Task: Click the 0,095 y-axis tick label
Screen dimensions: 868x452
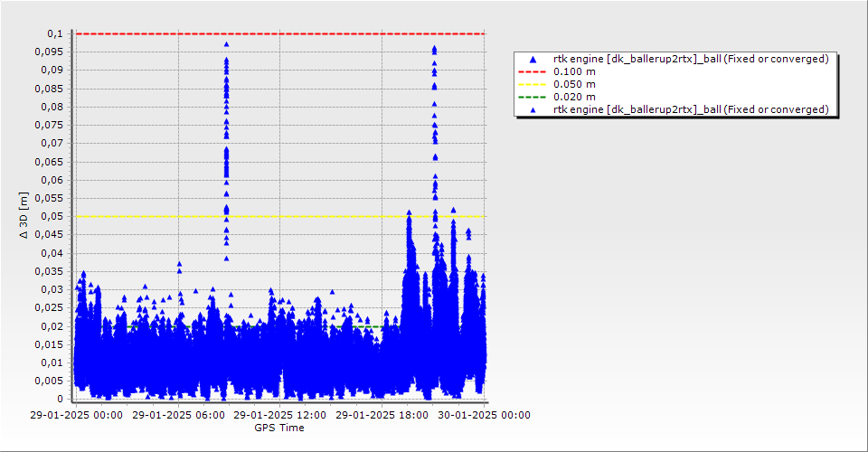Action: coord(49,52)
